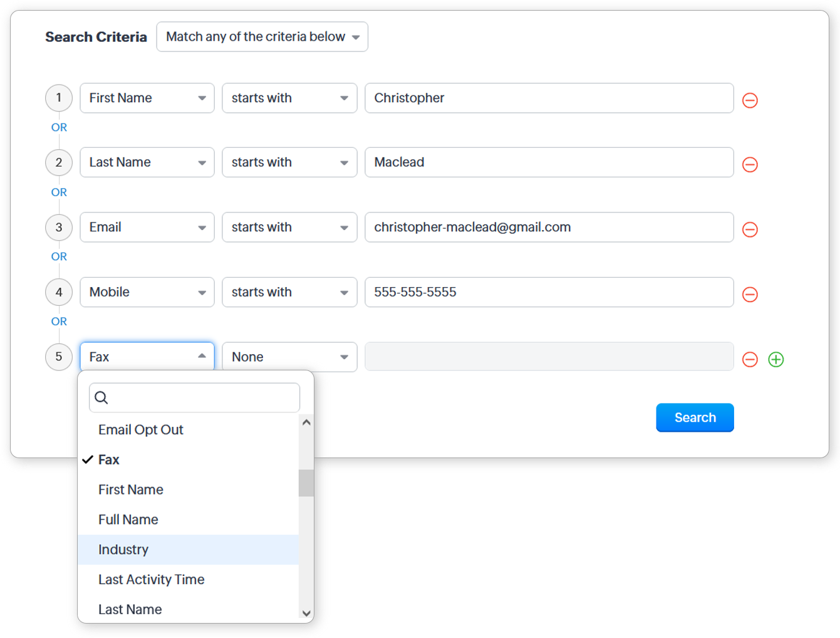The width and height of the screenshot is (840, 638).
Task: Choose Email Opt Out from list
Action: pyautogui.click(x=141, y=430)
